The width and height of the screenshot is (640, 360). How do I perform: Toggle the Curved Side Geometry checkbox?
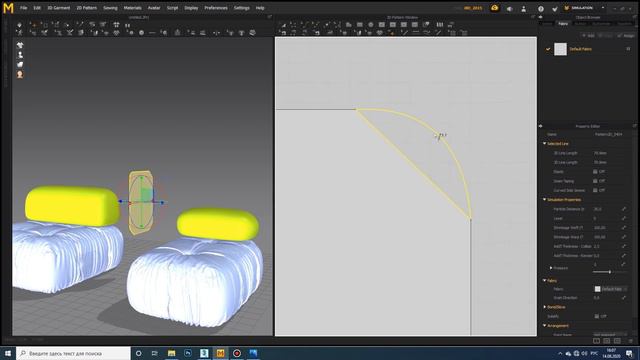tap(595, 191)
